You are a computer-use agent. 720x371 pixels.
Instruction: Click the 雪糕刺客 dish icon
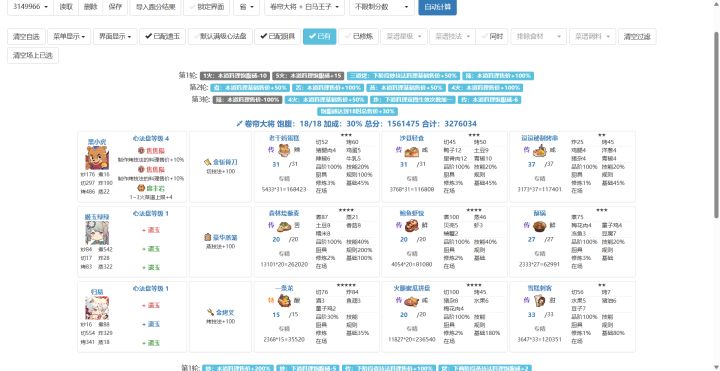pos(539,300)
